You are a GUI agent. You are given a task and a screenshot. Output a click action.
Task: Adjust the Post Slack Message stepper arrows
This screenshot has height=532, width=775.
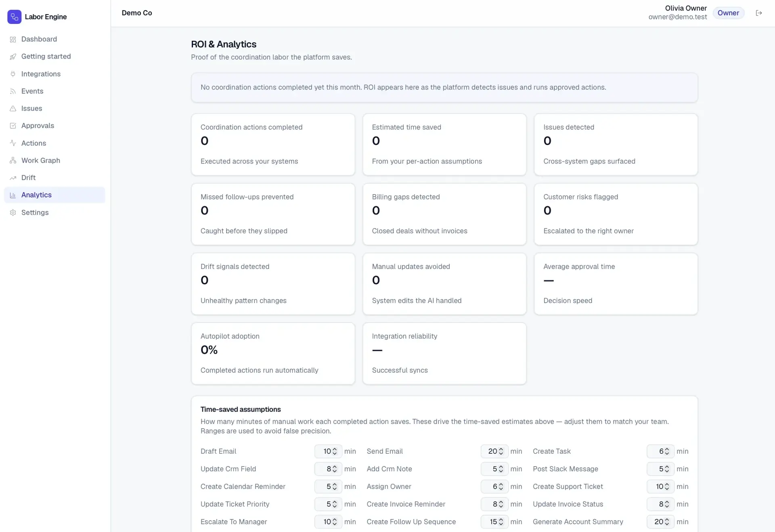point(667,469)
